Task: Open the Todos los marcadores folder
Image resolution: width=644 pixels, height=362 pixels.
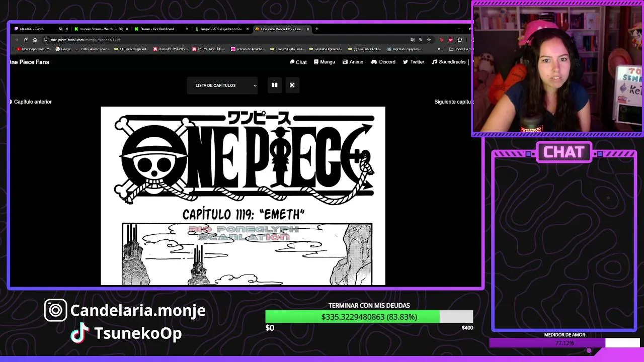Action: point(460,49)
